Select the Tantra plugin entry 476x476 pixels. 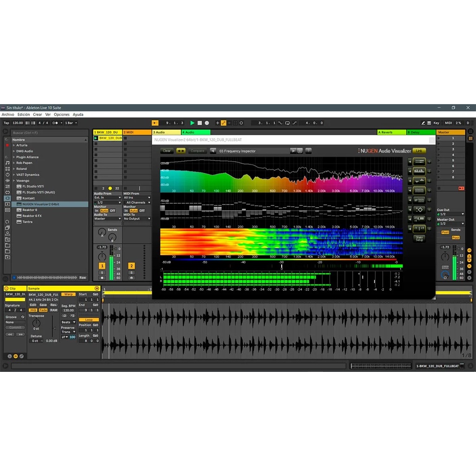[27, 222]
